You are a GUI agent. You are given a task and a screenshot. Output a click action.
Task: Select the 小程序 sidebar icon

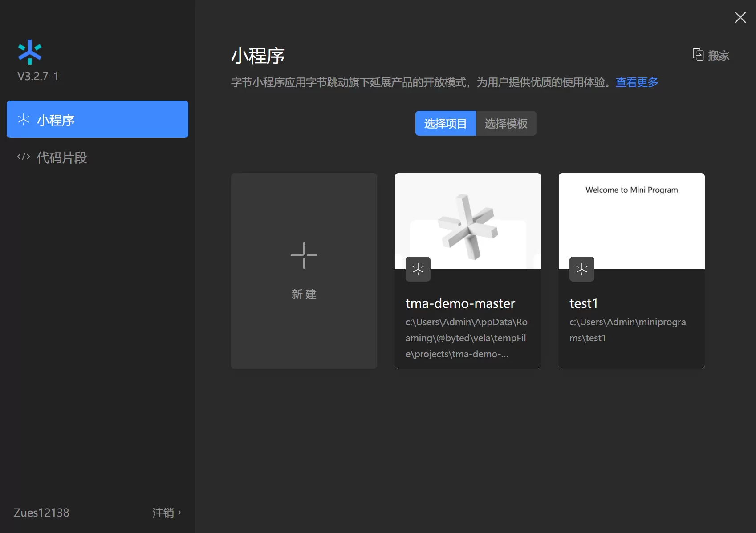click(23, 119)
